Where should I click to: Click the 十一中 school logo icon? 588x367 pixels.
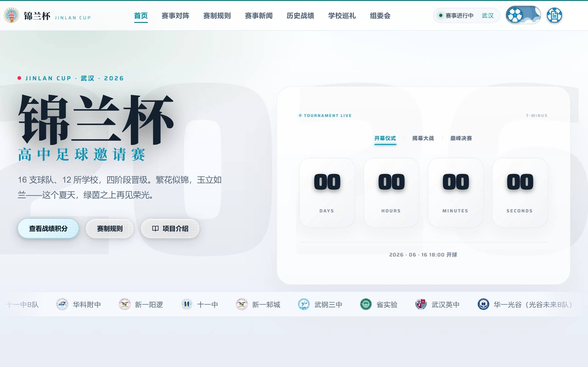[187, 304]
